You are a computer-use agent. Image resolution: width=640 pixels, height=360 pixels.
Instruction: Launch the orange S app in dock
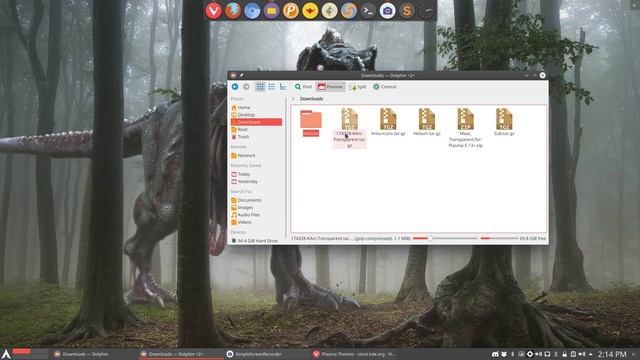point(407,11)
